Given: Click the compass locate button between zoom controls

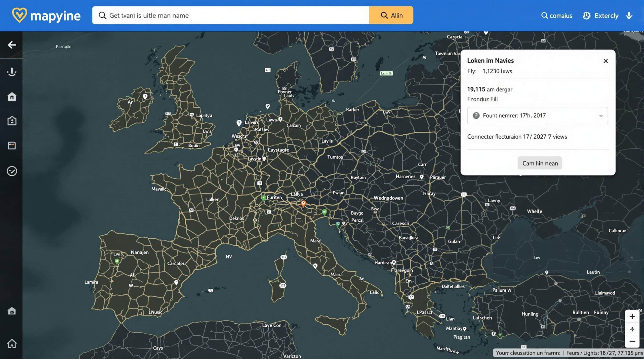Looking at the screenshot, I should (632, 329).
